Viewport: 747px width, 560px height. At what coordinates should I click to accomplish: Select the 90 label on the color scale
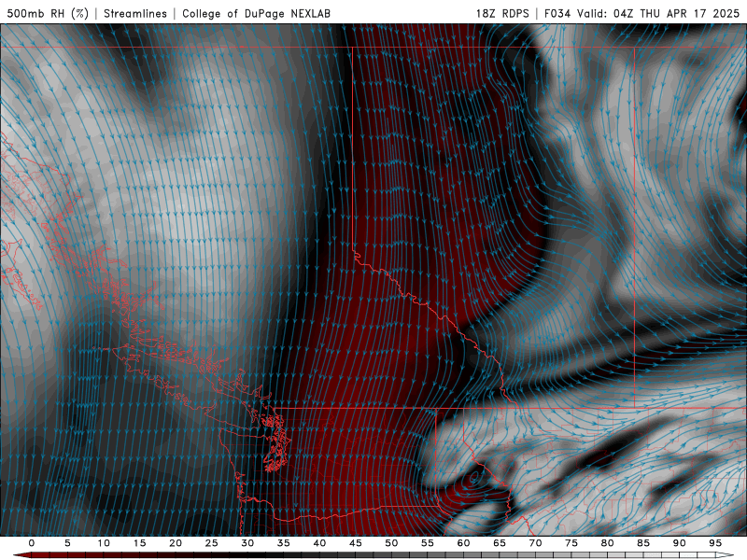coord(680,543)
